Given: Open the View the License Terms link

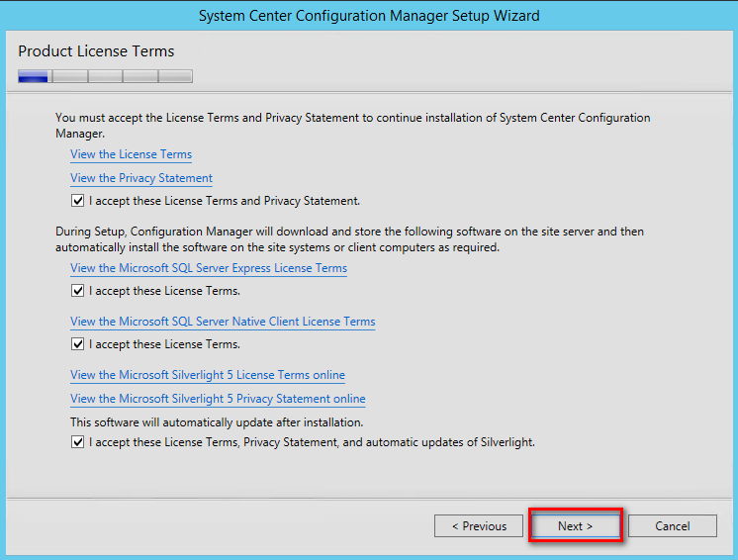Looking at the screenshot, I should pyautogui.click(x=131, y=154).
